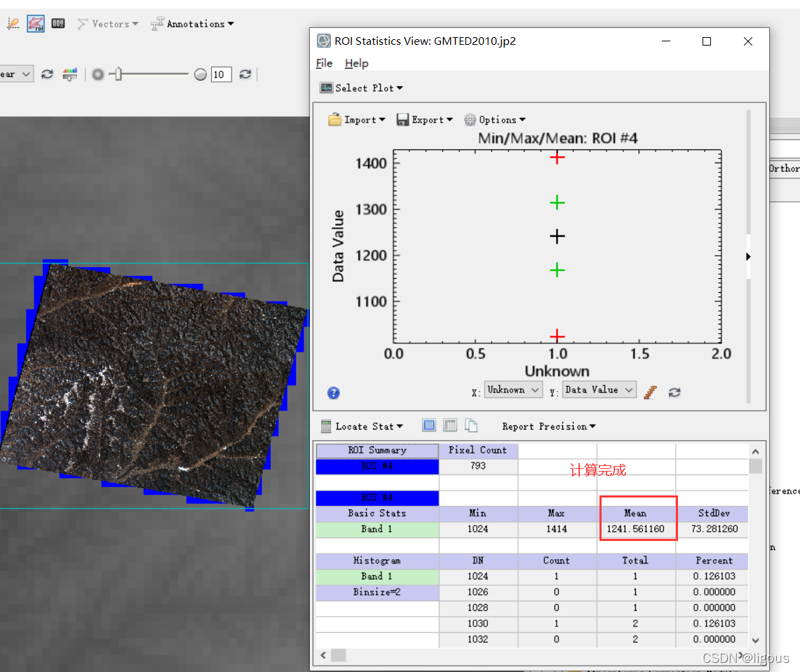Viewport: 800px width, 672px height.
Task: Click the statistics table scroll up arrow
Action: tap(756, 452)
